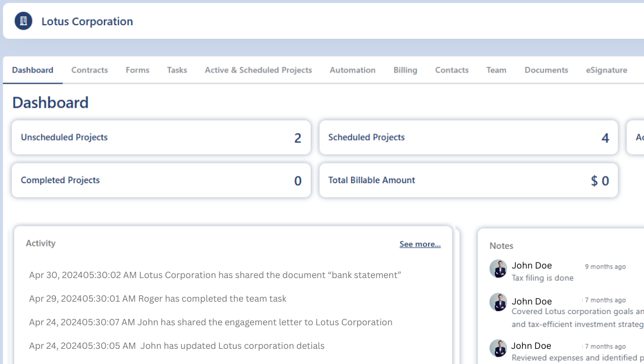Open the Scheduled Projects card
Viewport: 644px width, 364px height.
[x=468, y=138]
